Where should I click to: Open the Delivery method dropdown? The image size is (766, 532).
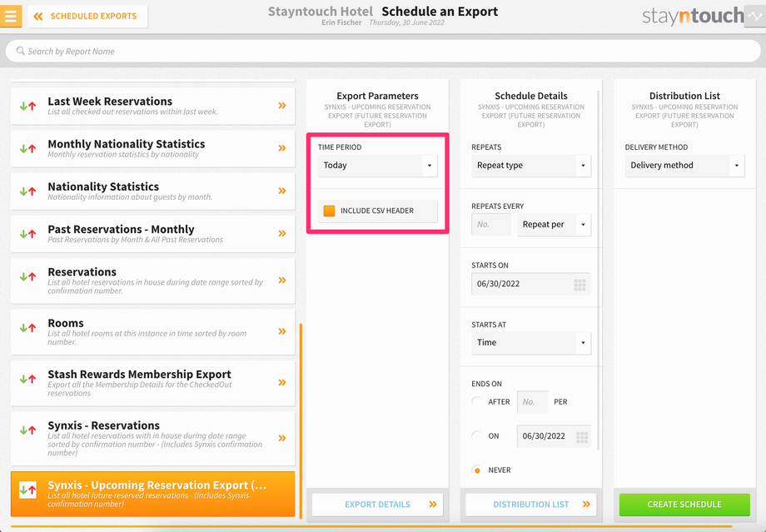[x=684, y=166]
